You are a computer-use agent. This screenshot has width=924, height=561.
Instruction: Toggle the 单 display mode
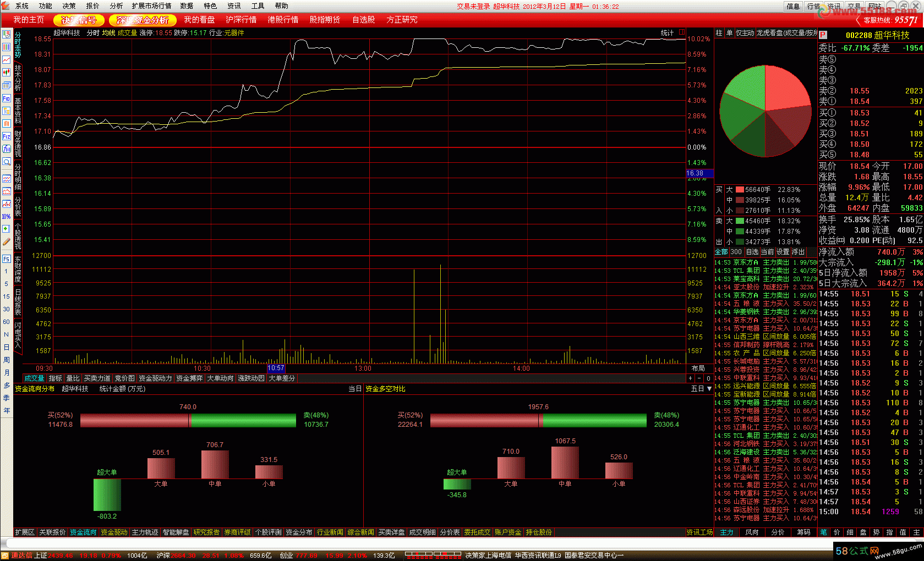point(729,33)
